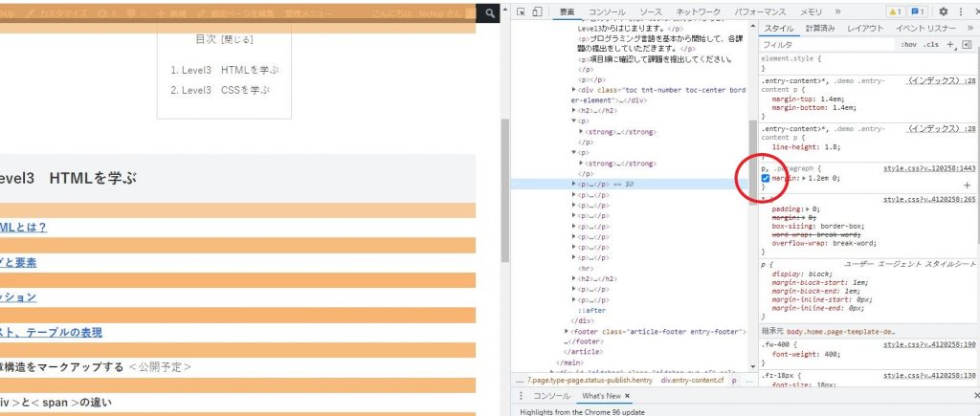Toggle the :hov element state panel
This screenshot has height=416, width=980.
[908, 45]
